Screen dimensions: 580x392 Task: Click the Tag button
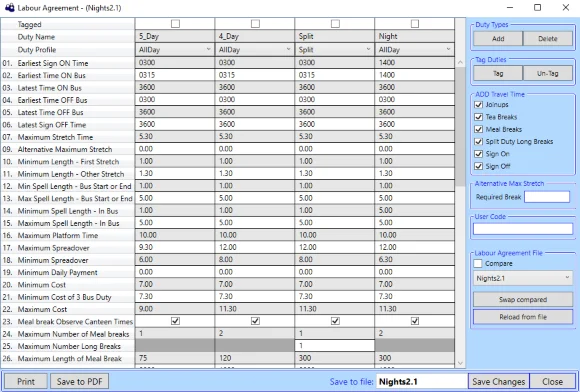click(498, 73)
